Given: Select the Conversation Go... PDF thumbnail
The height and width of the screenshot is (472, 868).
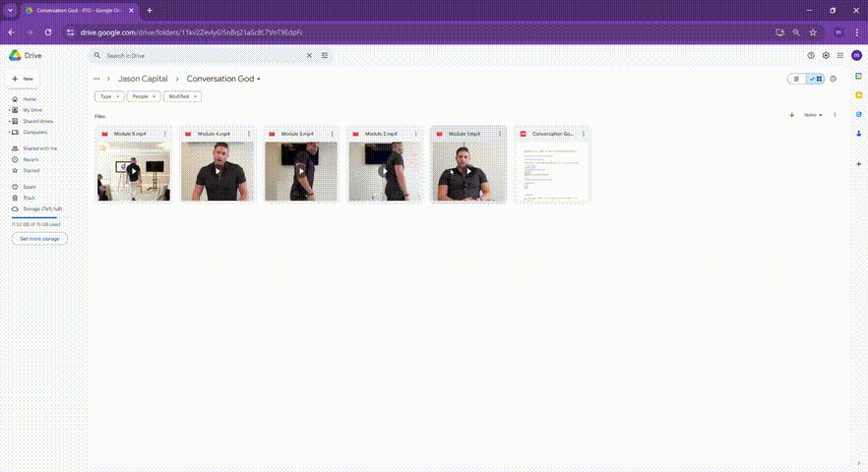Looking at the screenshot, I should pos(552,171).
